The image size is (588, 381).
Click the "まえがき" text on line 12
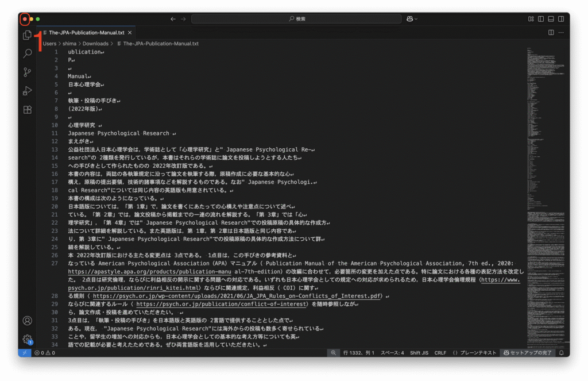(79, 141)
